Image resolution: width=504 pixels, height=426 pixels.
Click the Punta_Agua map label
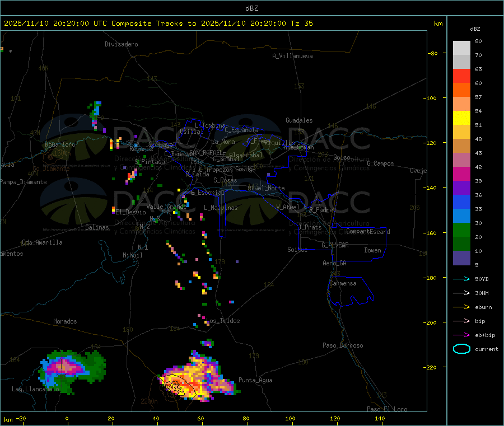tap(255, 380)
